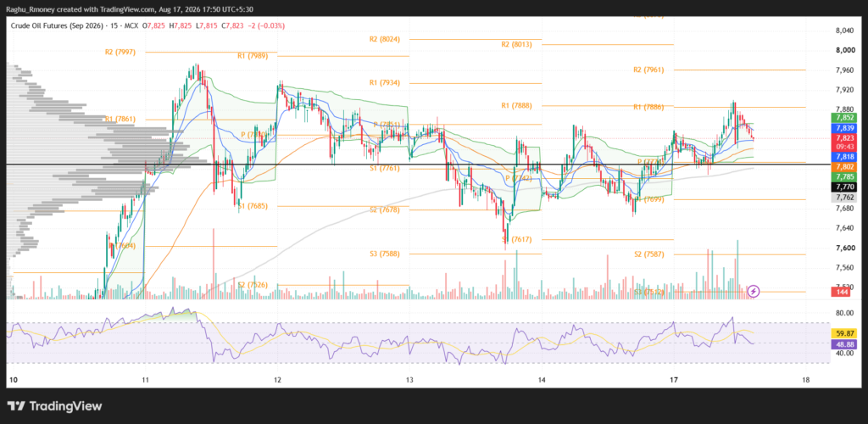Screen dimensions: 868x424
Task: Click date 17 on the time axis
Action: [x=674, y=380]
